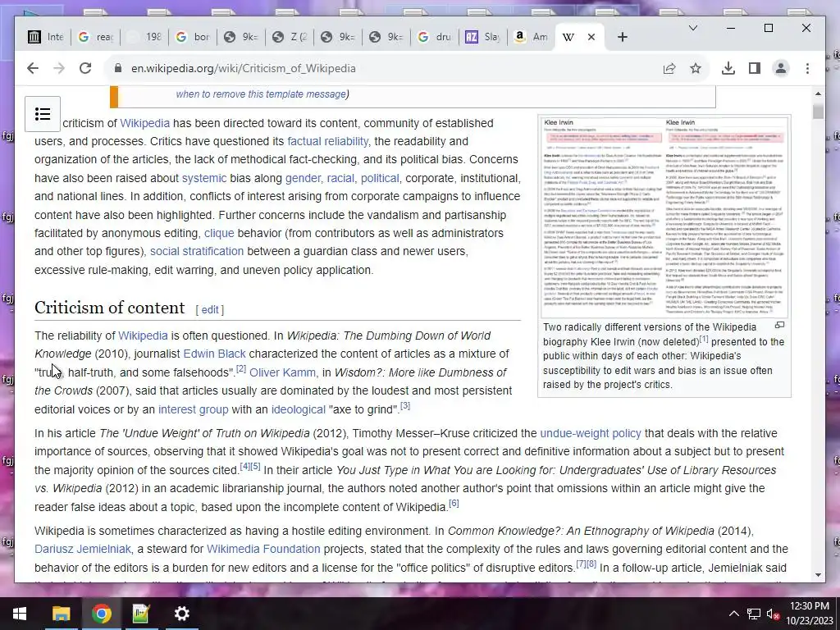The image size is (840, 630).
Task: Toggle the Chrome side panel icon
Action: [755, 69]
